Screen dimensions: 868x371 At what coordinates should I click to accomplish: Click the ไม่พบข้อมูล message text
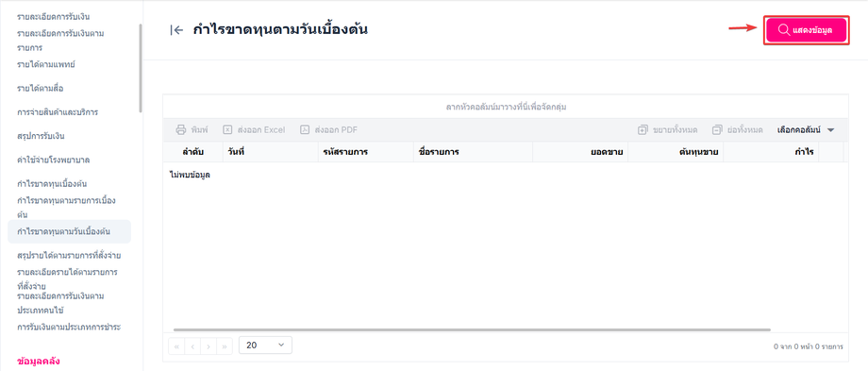point(190,175)
